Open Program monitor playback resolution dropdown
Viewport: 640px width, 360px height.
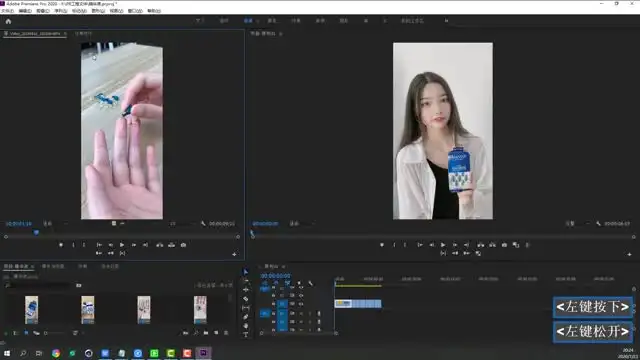pos(578,224)
